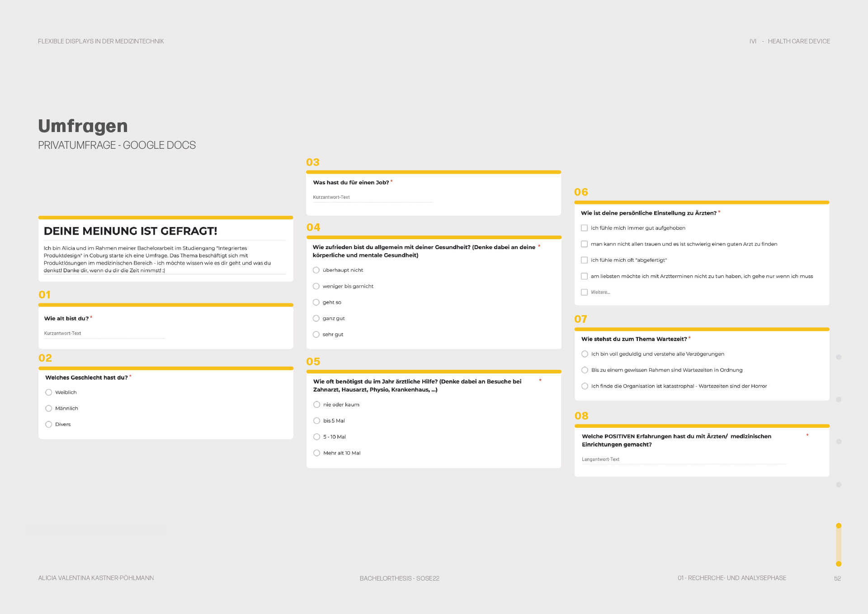
Task: Choose 'weniger bis garnicht' radio option
Action: pyautogui.click(x=316, y=286)
